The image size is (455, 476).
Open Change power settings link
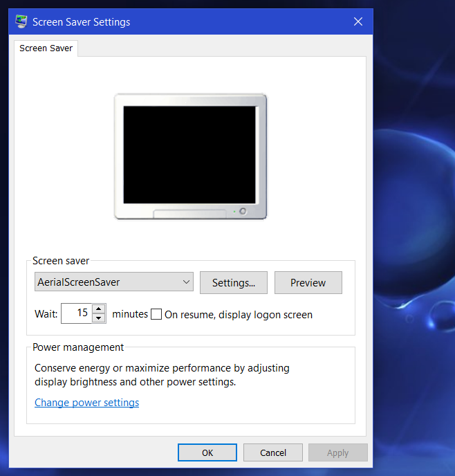[x=86, y=403]
